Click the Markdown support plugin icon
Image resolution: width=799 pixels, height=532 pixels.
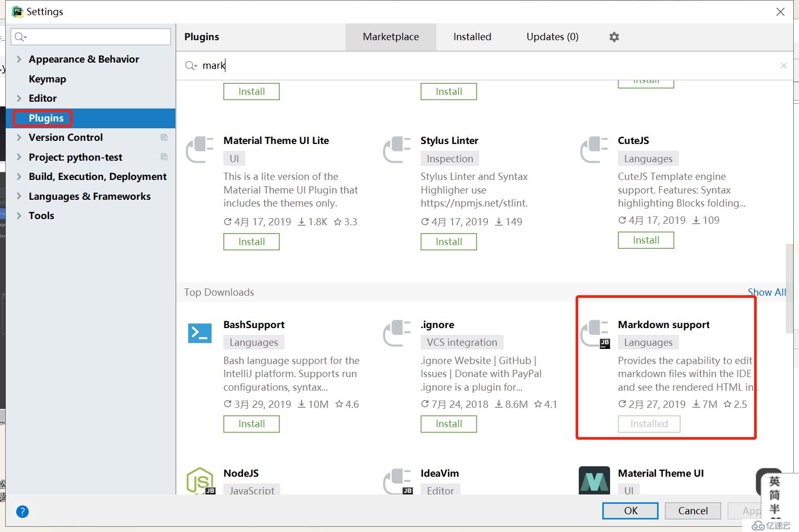click(595, 334)
